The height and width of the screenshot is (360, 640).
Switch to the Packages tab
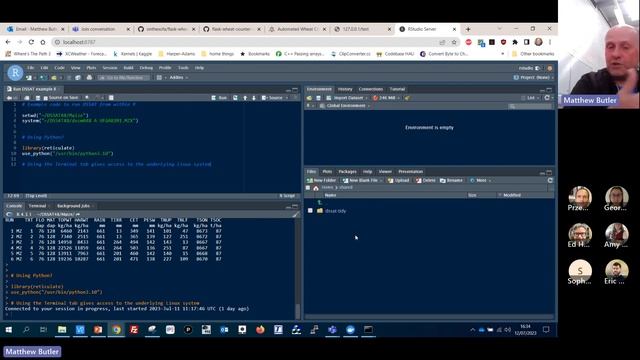click(347, 172)
